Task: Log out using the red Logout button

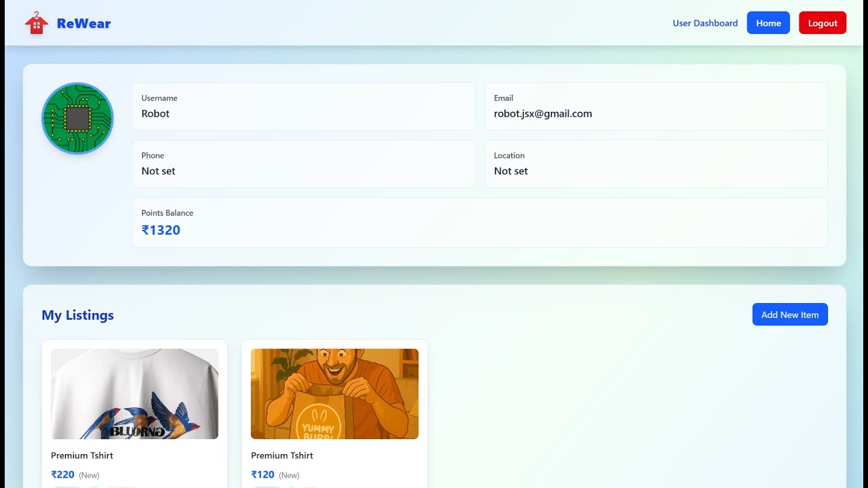Action: (x=823, y=23)
